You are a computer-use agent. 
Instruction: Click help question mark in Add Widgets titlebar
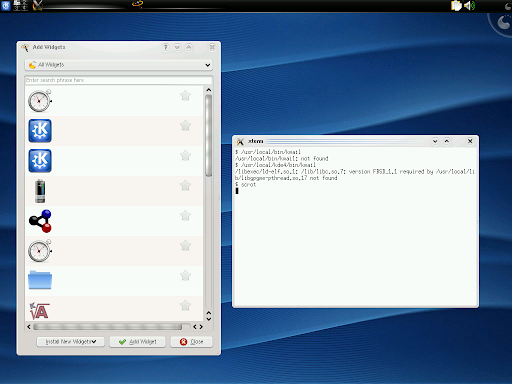(166, 47)
